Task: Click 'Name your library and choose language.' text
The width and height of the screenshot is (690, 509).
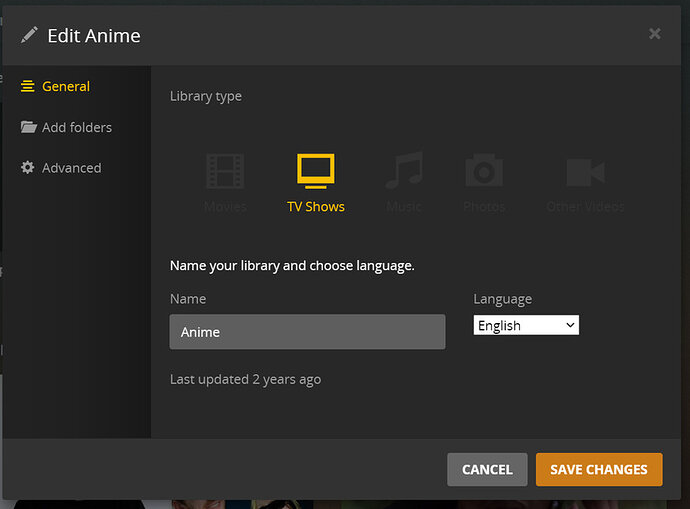Action: pos(292,266)
